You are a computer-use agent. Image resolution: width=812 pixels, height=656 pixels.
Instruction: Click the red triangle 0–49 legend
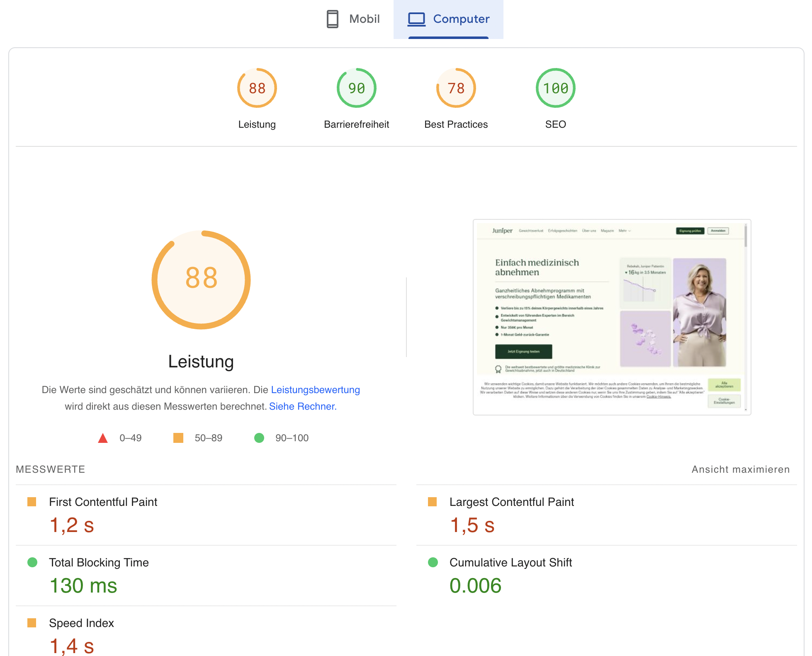103,438
